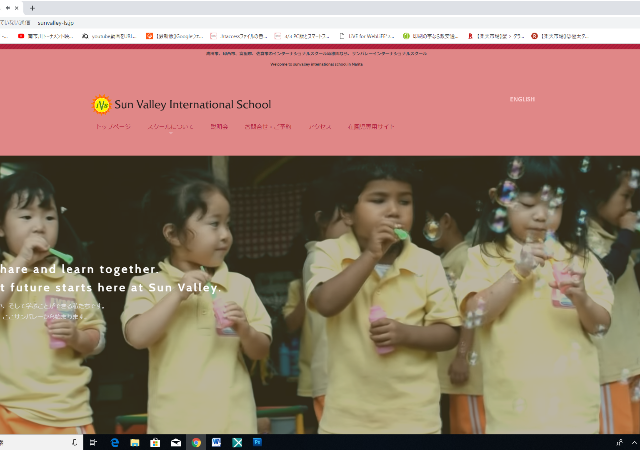Viewport: 640px width, 450px height.
Task: Open the bookmark mentioning ファイル
Action: pos(238,36)
